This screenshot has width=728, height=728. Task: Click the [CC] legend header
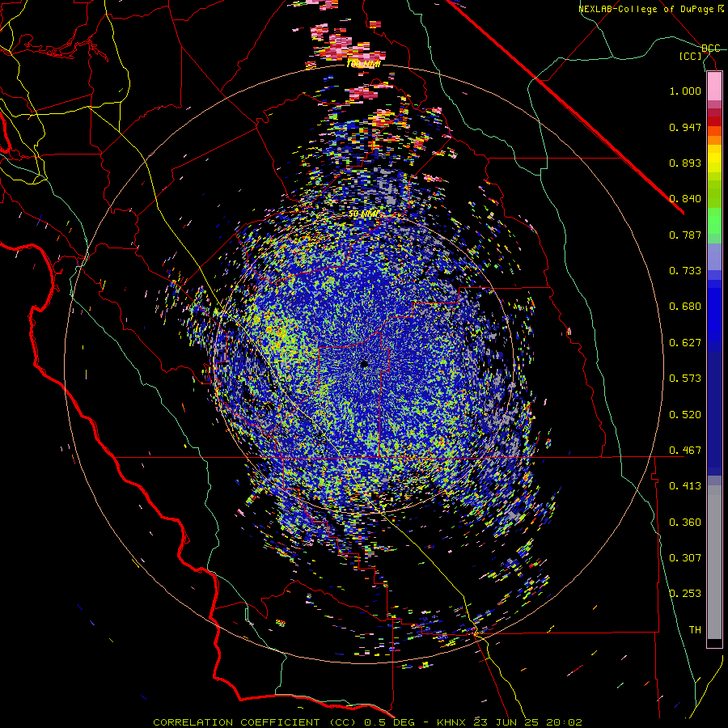(691, 57)
